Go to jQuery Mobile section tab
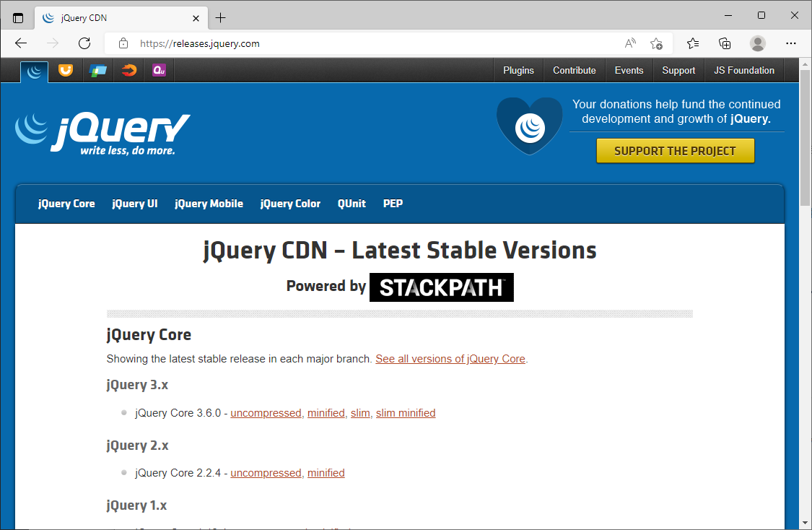The image size is (812, 530). click(209, 204)
